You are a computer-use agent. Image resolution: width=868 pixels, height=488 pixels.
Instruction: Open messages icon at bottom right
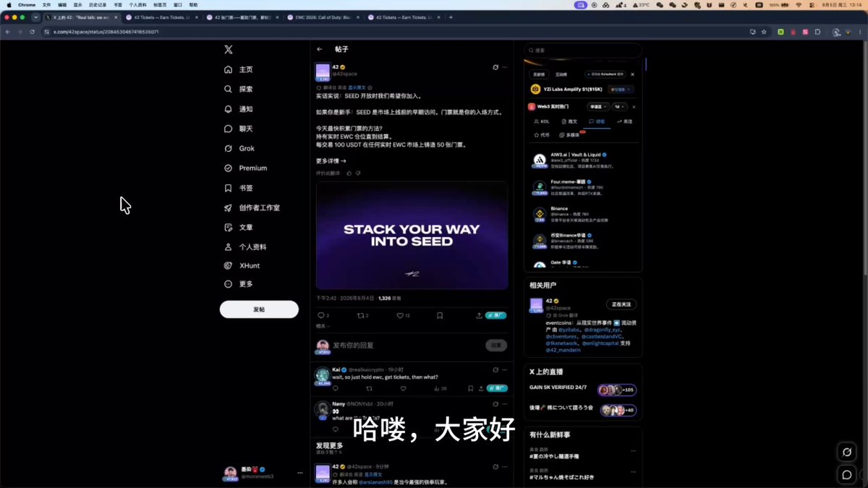846,475
